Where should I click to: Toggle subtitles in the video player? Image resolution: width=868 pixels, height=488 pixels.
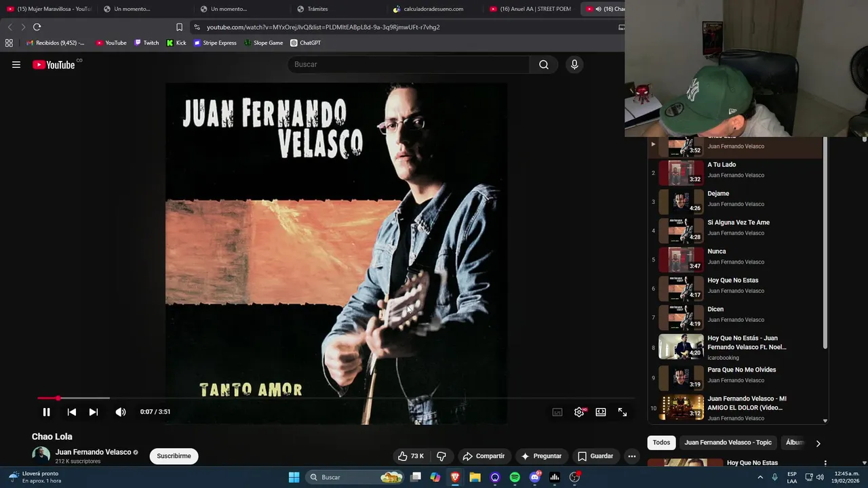pyautogui.click(x=557, y=412)
